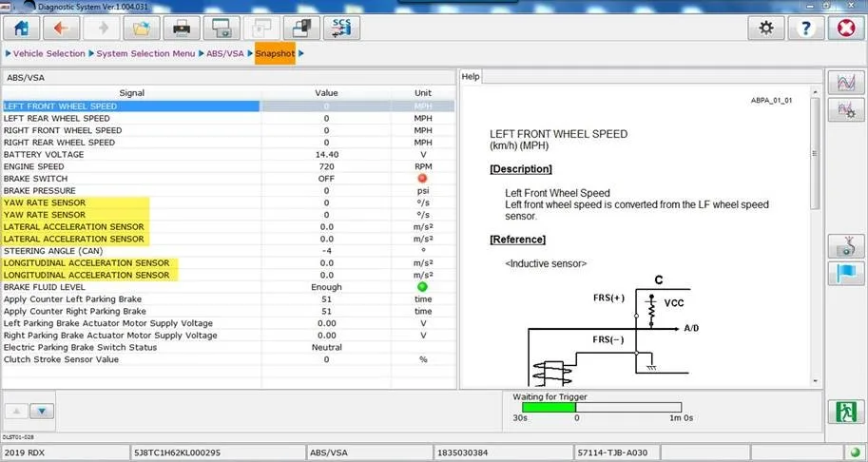Image resolution: width=868 pixels, height=462 pixels.
Task: Click green BRAKE FLUID LEVEL indicator
Action: [422, 286]
